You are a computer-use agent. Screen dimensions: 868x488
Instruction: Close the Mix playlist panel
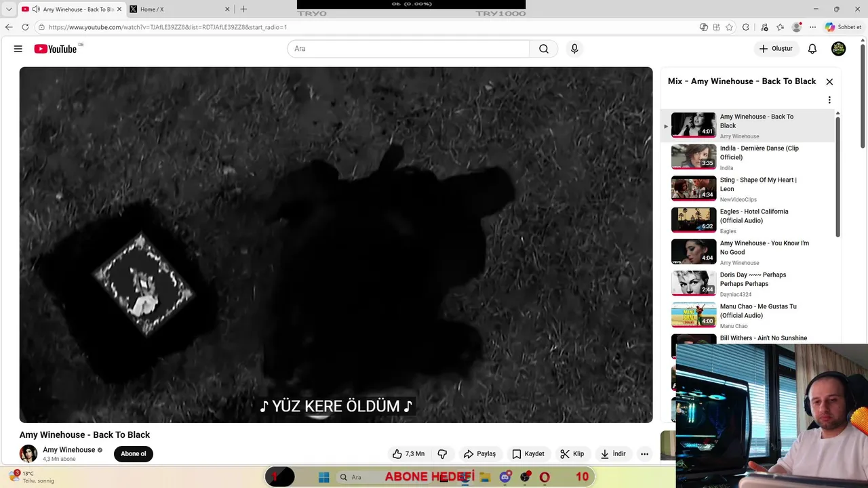pyautogui.click(x=829, y=81)
